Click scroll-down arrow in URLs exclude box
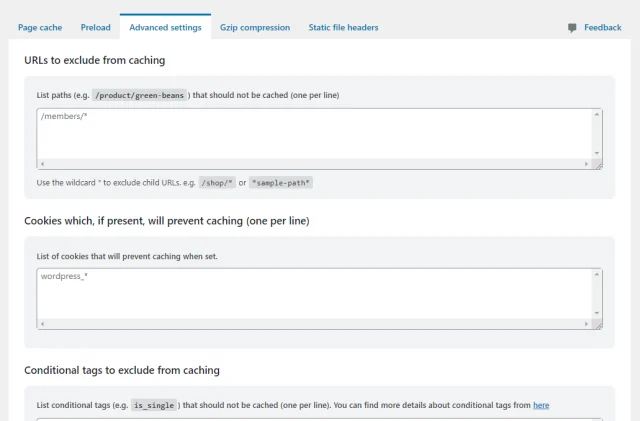640x421 pixels. click(x=597, y=153)
